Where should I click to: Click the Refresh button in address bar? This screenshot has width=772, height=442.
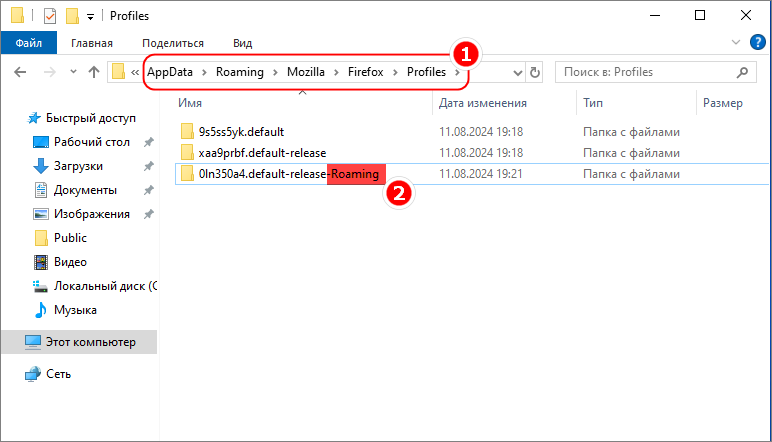point(535,73)
